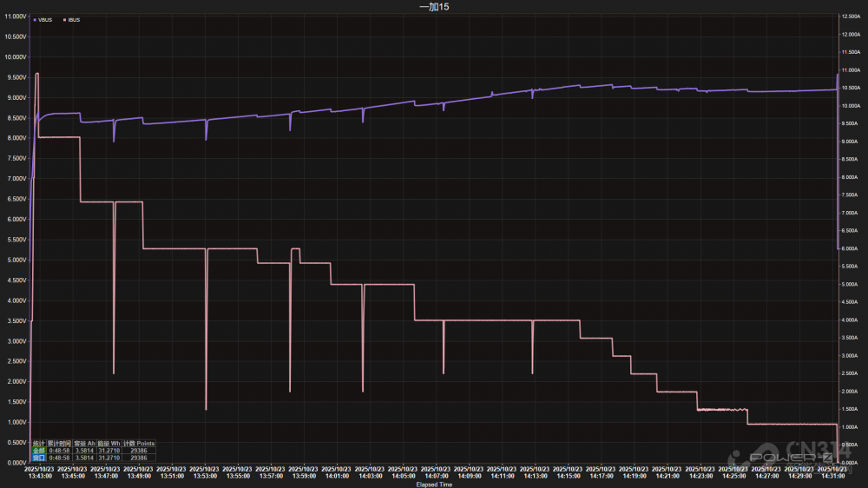Image resolution: width=868 pixels, height=488 pixels.
Task: Click the purple VBUS legend marker
Action: point(35,19)
